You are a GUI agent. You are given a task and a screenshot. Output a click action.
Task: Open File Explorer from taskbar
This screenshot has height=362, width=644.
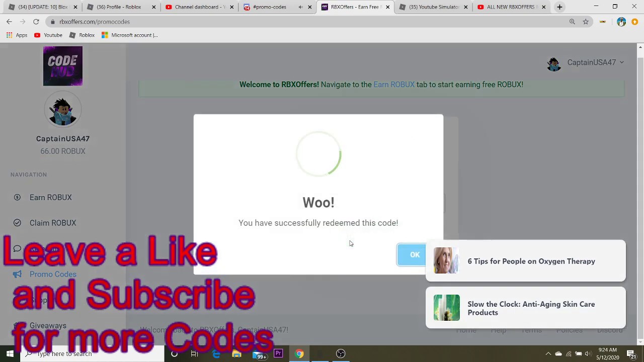tap(236, 353)
